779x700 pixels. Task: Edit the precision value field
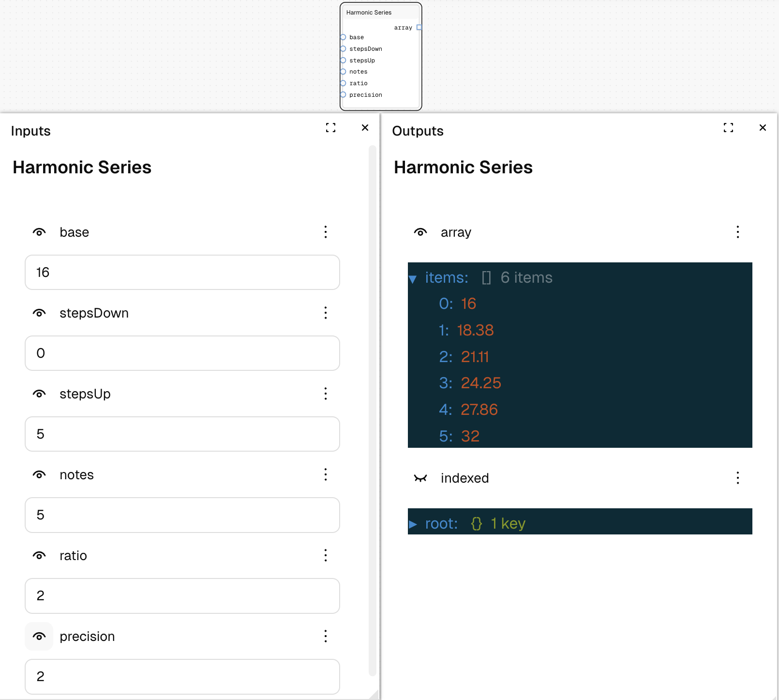tap(182, 677)
